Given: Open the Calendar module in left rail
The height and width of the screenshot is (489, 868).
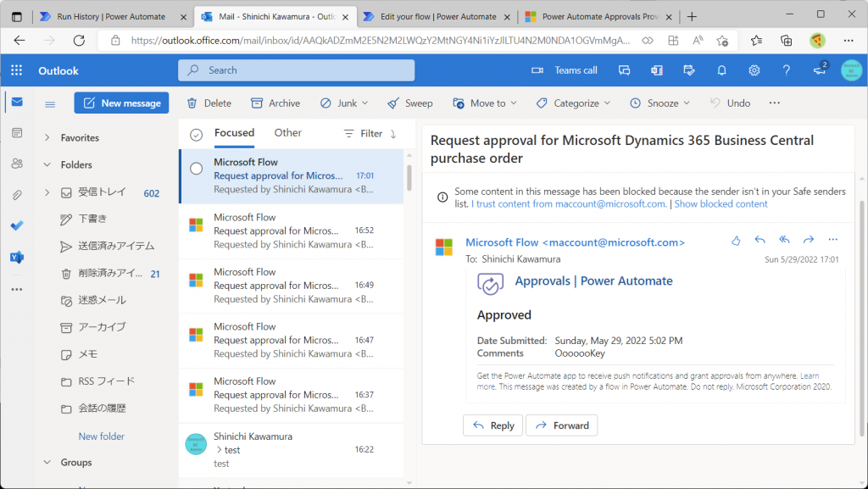Looking at the screenshot, I should (17, 133).
